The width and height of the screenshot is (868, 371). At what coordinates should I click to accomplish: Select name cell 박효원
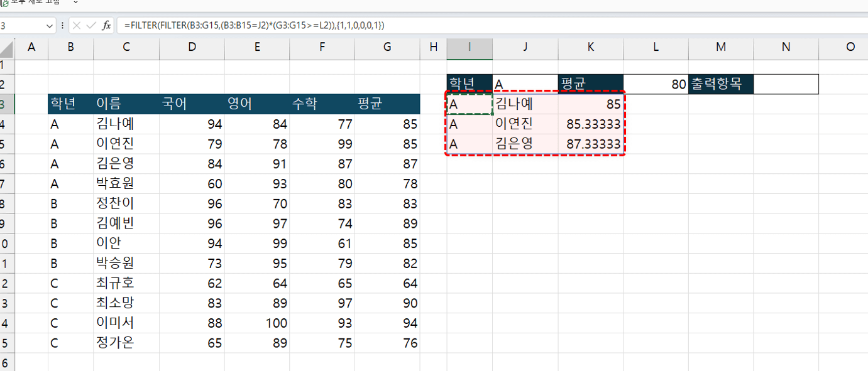(126, 184)
